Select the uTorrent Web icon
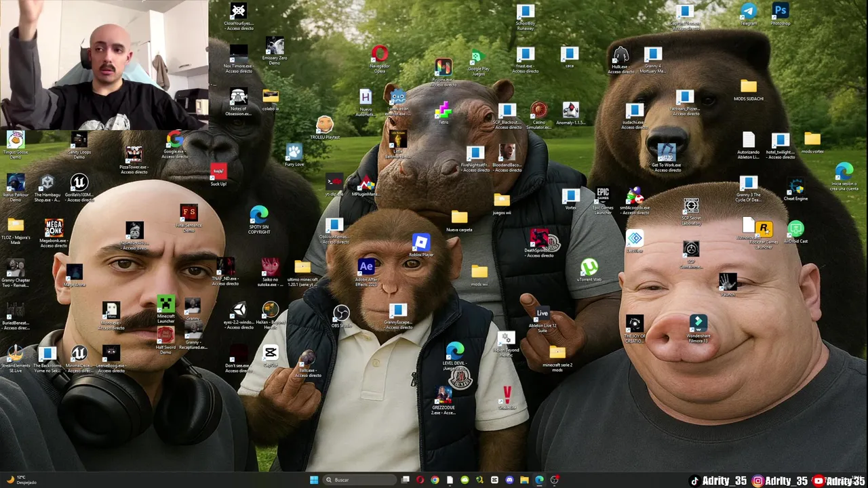This screenshot has height=488, width=868. pyautogui.click(x=589, y=270)
